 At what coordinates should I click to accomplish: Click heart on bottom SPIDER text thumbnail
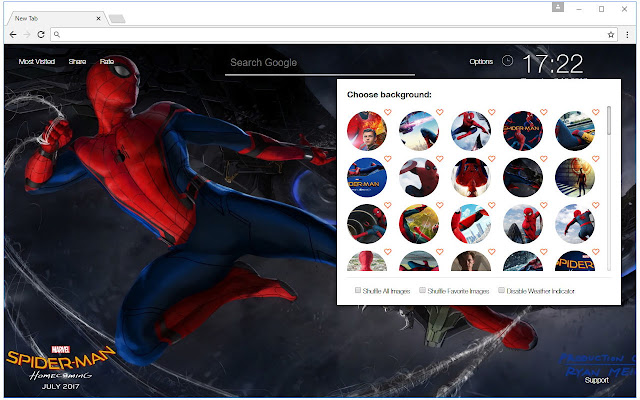click(596, 252)
